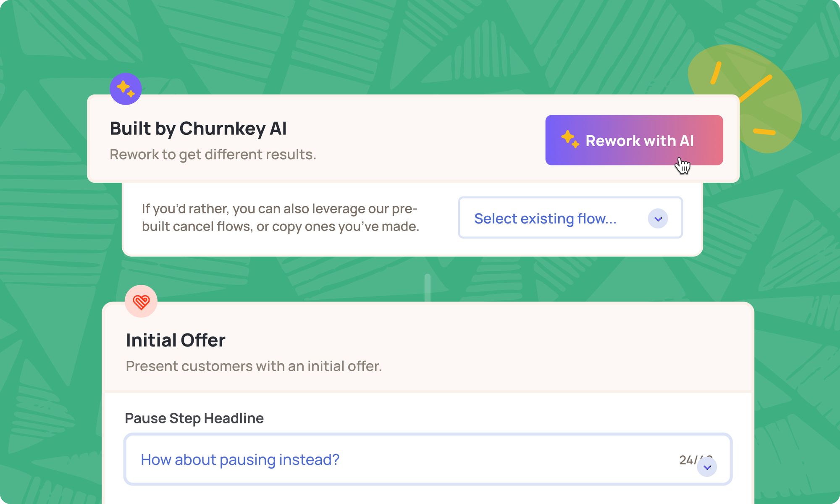Viewport: 840px width, 504px height.
Task: Click the Rework with AI button label
Action: [640, 141]
